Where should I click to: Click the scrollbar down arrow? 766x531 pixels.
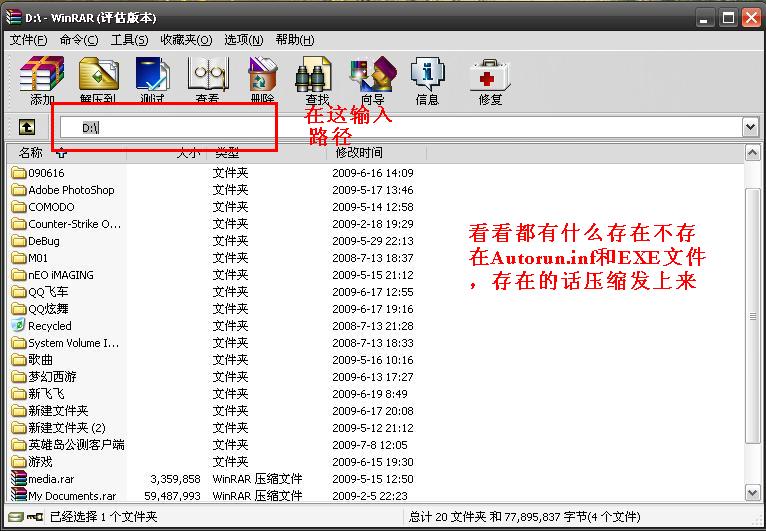752,492
